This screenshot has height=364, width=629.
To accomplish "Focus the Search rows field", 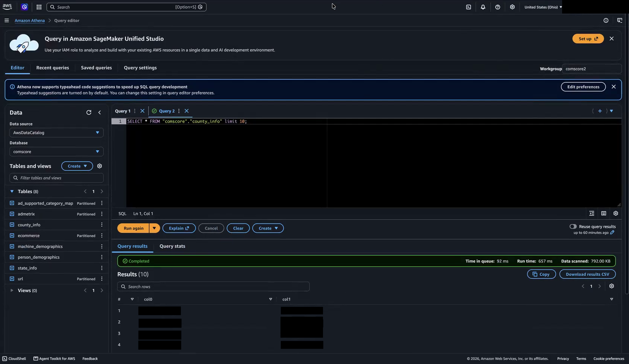I will pyautogui.click(x=213, y=287).
